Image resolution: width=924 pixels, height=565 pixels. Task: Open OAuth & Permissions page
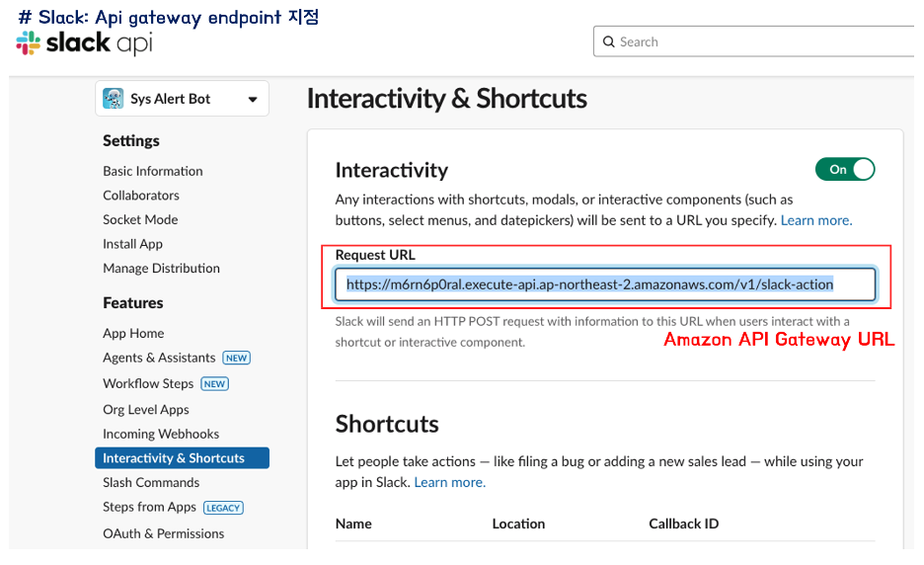(x=163, y=533)
